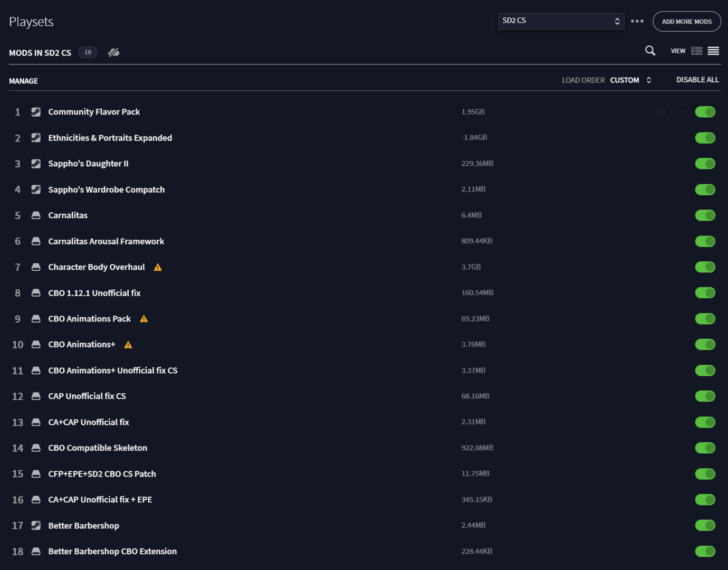The image size is (728, 570).
Task: Click the 922.08MB size value
Action: (x=477, y=448)
